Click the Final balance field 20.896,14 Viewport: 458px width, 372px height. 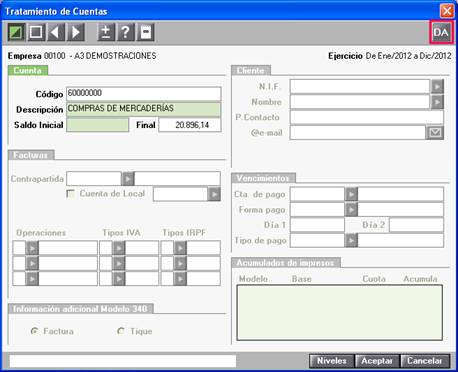(x=190, y=125)
